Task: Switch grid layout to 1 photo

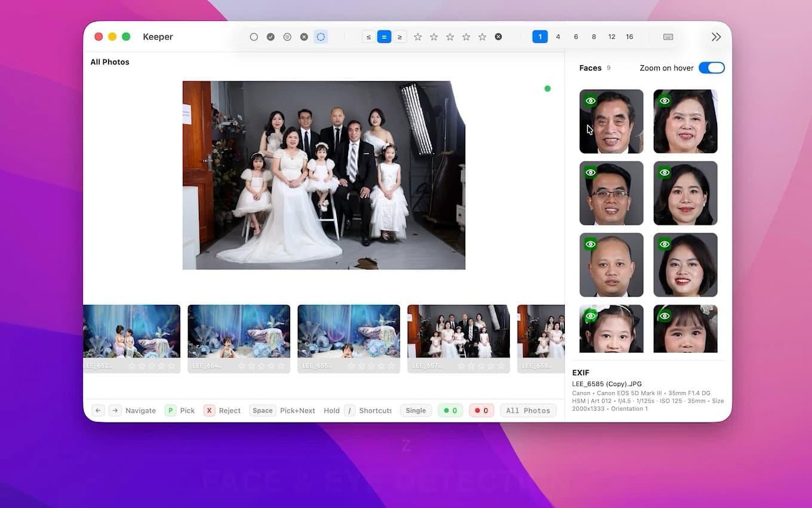Action: (x=540, y=37)
